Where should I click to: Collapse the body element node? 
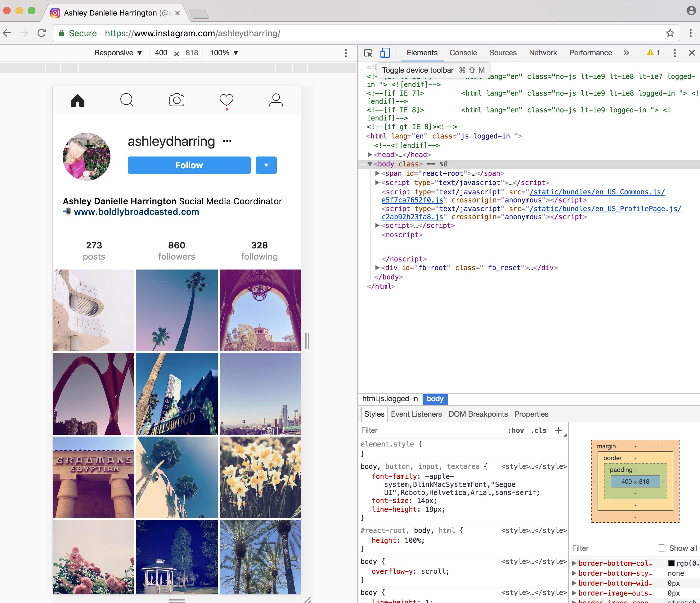[x=370, y=164]
